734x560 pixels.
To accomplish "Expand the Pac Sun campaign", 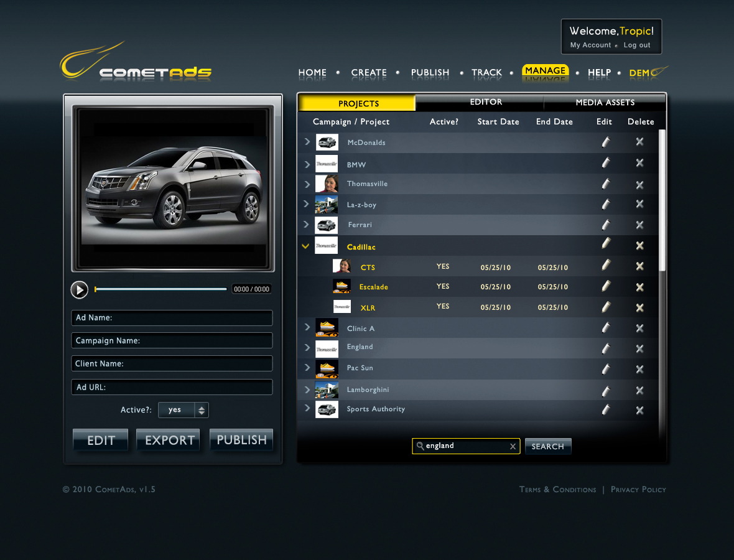I will point(307,368).
